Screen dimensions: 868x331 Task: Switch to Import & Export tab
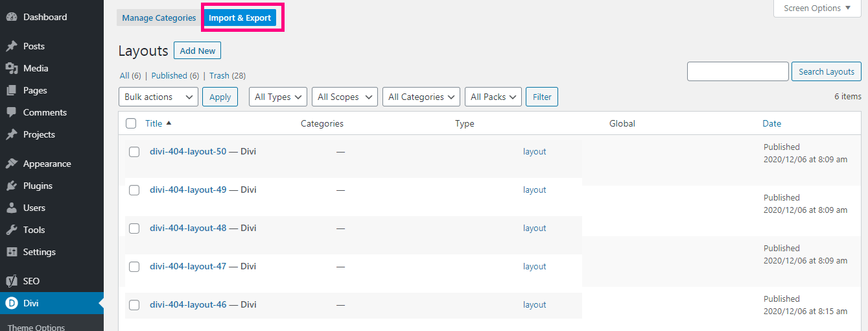pyautogui.click(x=240, y=18)
